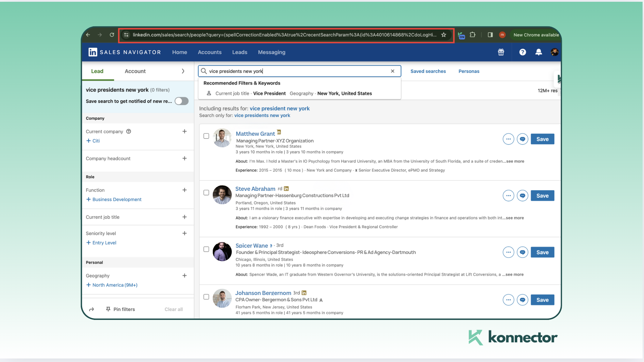Open Home in the navigation bar
This screenshot has height=362, width=644.
click(179, 52)
